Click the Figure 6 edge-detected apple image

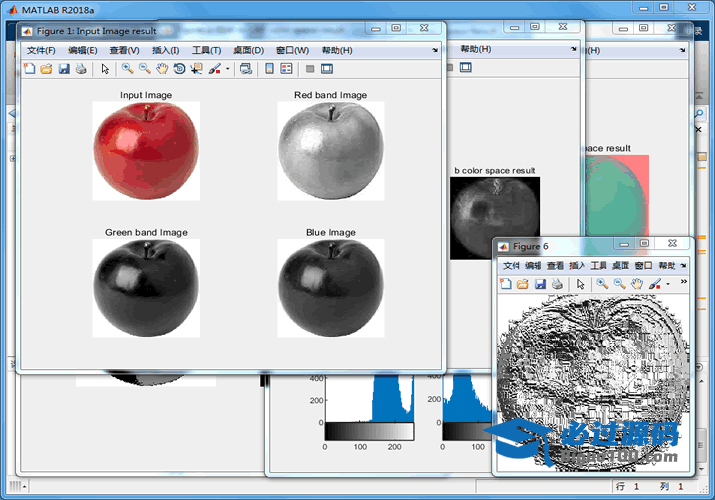[593, 383]
